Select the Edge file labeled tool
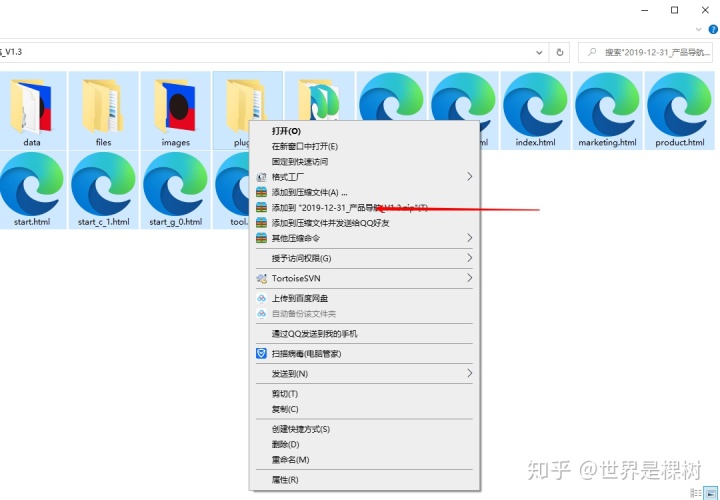This screenshot has height=500, width=720. tap(232, 190)
